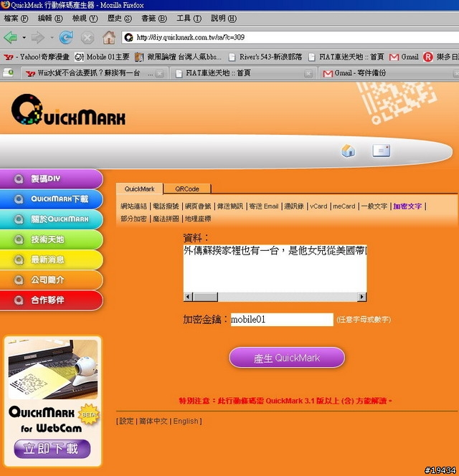Open the 檔案 (F) menu
Viewport: 459px width, 476px height.
(x=16, y=19)
